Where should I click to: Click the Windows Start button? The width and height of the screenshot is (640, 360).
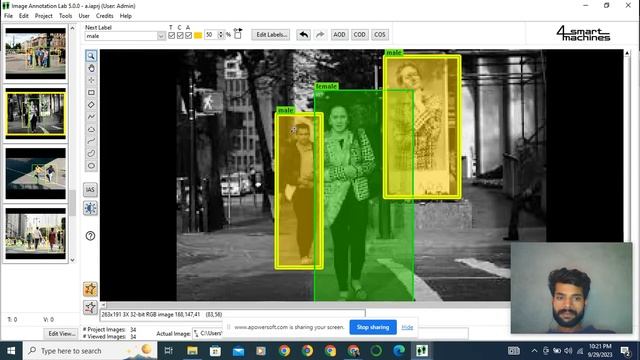[11, 351]
